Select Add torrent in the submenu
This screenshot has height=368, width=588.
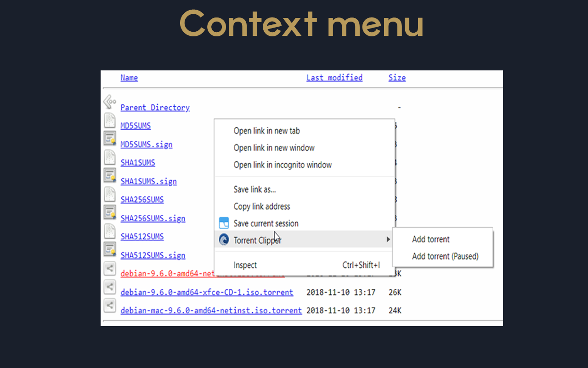click(x=431, y=239)
